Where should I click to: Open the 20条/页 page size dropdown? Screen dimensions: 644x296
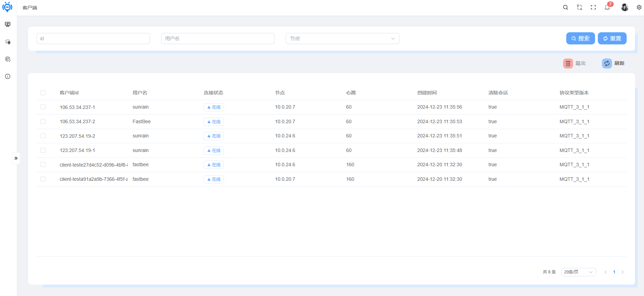[x=578, y=272]
